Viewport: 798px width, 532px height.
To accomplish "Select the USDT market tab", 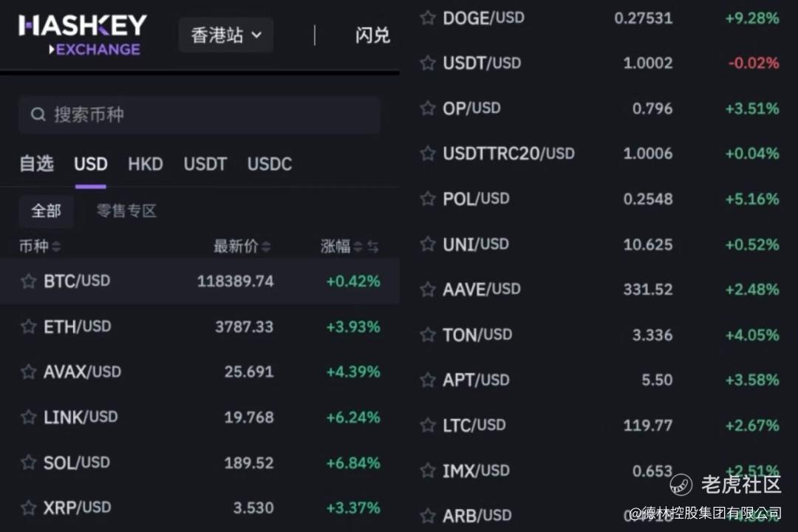I will (205, 164).
